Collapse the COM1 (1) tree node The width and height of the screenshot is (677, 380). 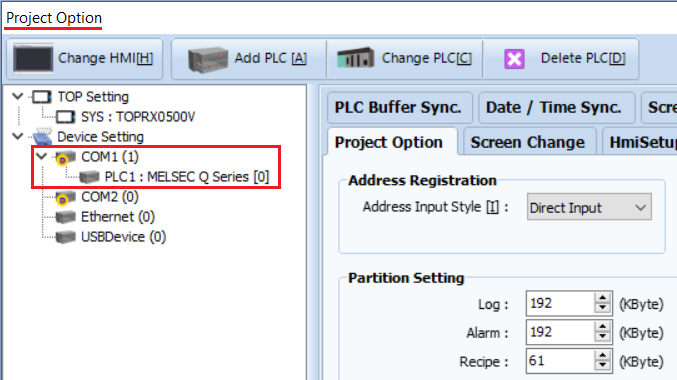(41, 156)
